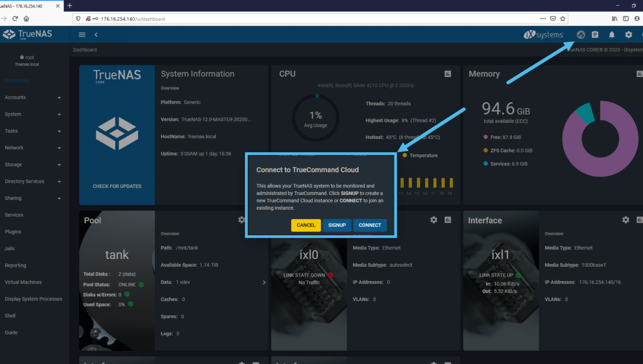
Task: Click the CPU average usage gauge
Action: pos(315,118)
